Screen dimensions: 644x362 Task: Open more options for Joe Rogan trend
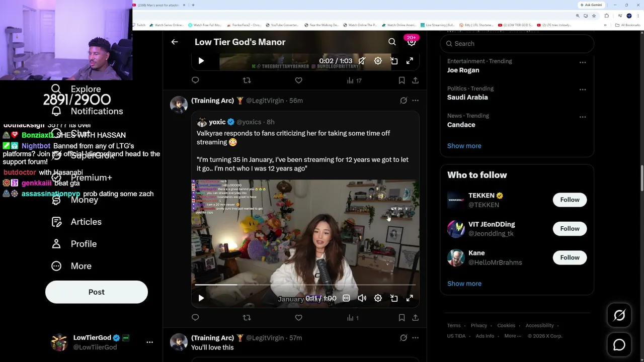click(x=583, y=62)
